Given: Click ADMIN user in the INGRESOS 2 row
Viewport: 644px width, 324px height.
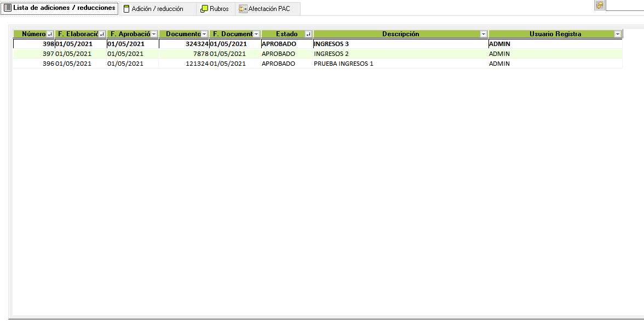Looking at the screenshot, I should click(555, 54).
